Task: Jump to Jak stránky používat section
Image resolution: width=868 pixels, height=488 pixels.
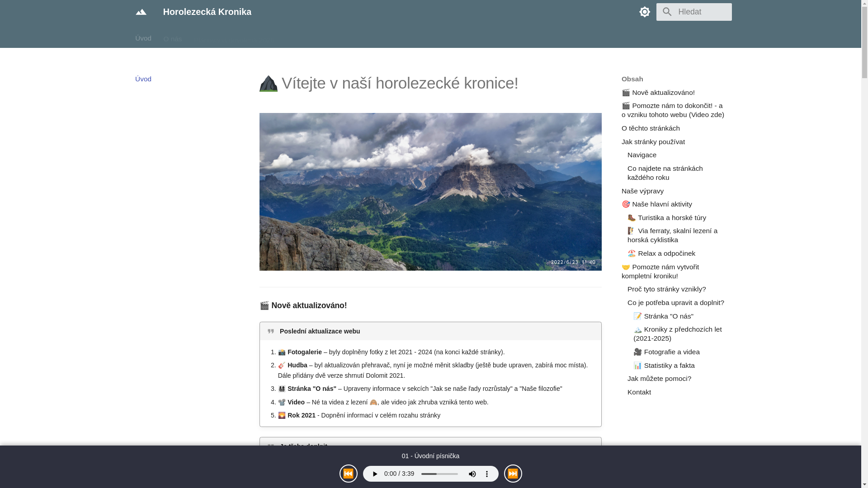Action: pos(653,142)
